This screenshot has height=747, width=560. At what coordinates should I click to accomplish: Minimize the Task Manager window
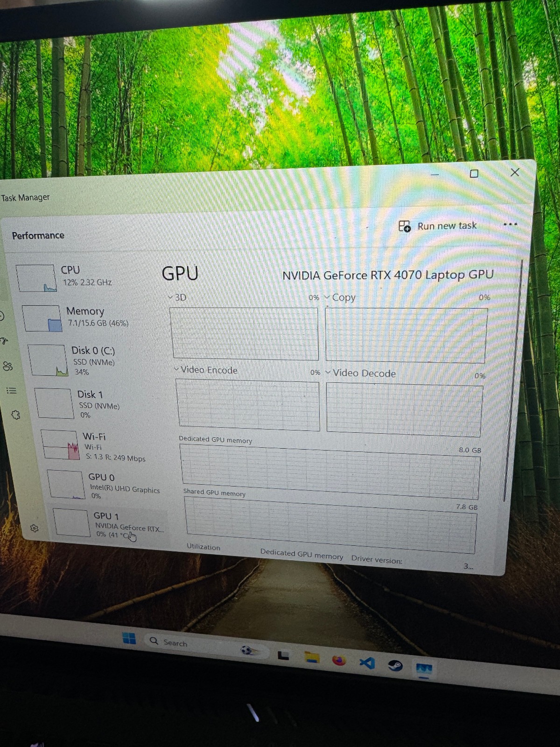[x=435, y=175]
